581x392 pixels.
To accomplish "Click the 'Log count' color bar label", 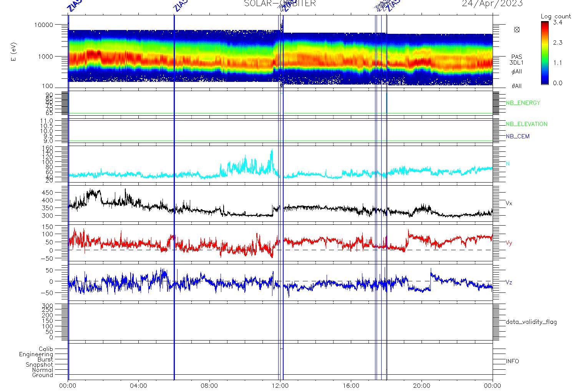I will point(556,17).
